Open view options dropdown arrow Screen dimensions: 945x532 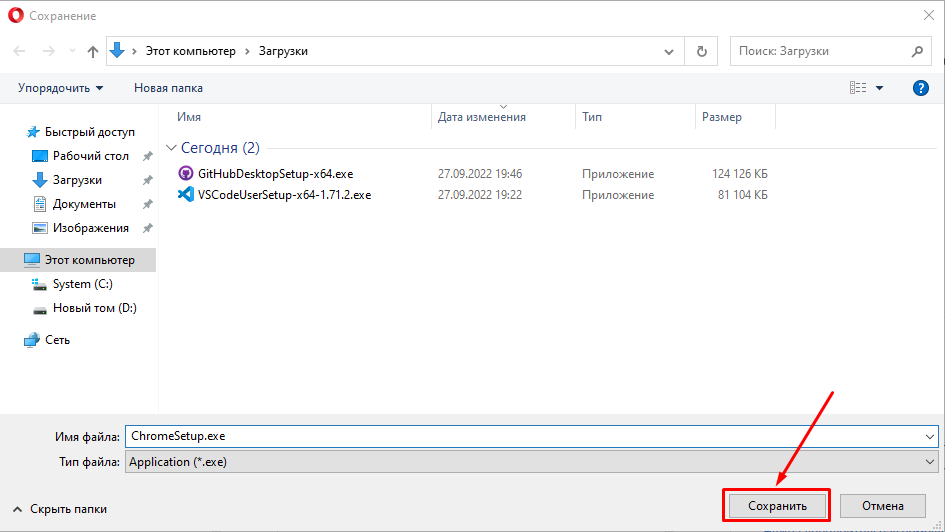(x=880, y=88)
